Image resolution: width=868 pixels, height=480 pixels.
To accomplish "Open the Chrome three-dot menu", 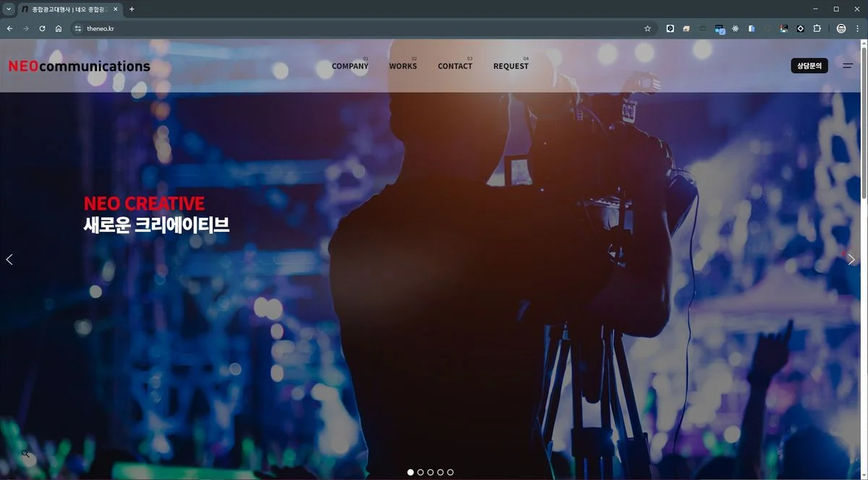I will click(x=857, y=28).
